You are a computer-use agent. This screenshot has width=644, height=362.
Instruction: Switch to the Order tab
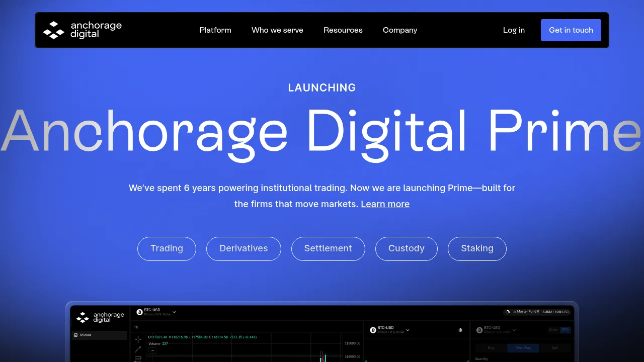click(553, 330)
